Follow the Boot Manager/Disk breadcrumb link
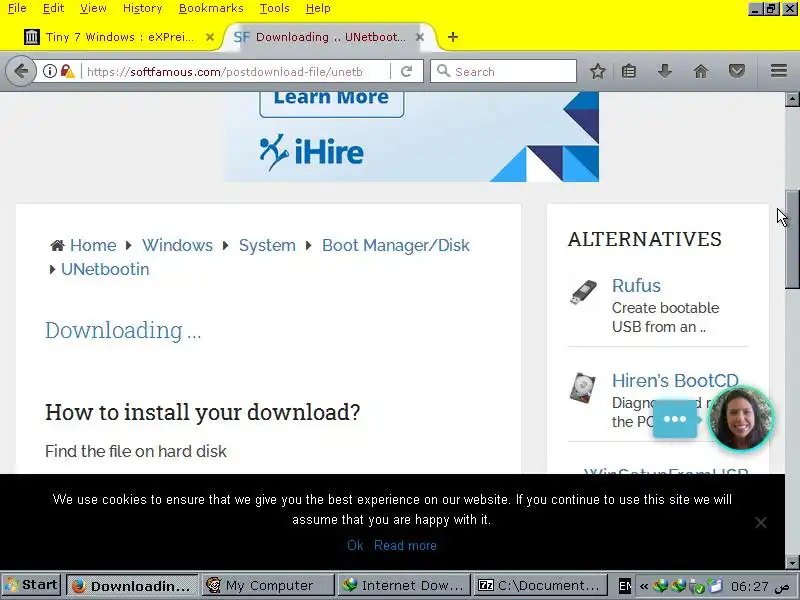Screen dimensions: 800x600 (x=395, y=245)
